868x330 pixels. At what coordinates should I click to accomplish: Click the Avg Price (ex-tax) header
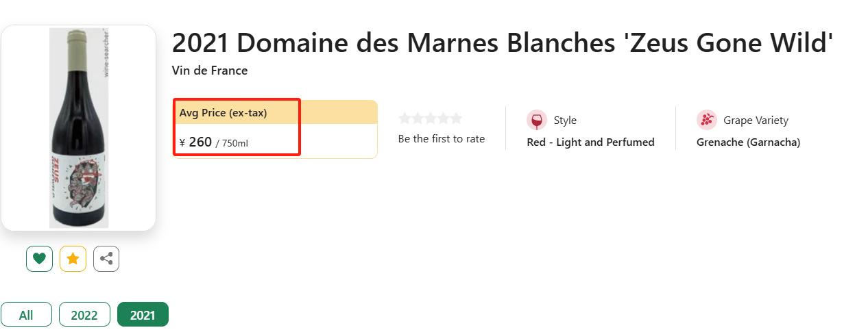coord(224,112)
